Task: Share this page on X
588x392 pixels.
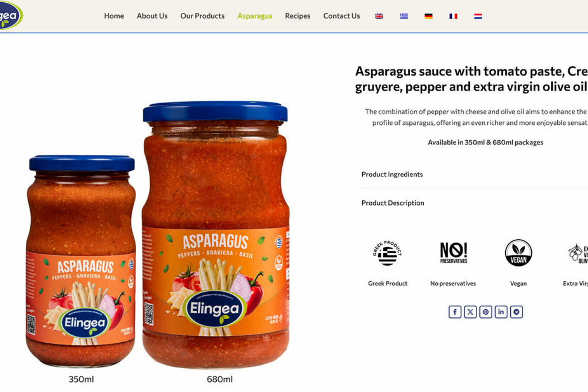Action: click(x=470, y=312)
